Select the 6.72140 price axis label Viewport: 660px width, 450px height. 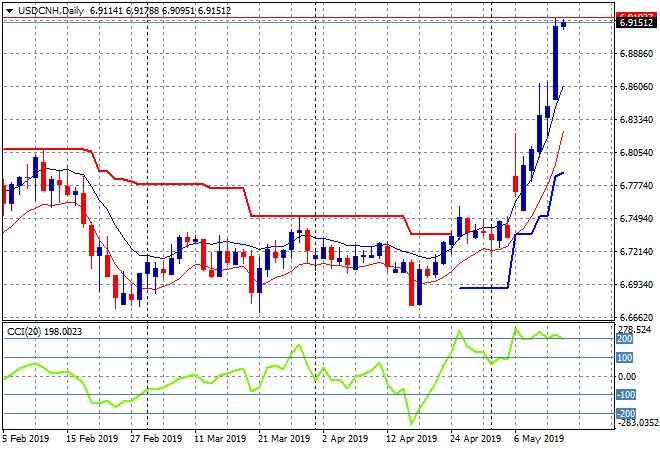[636, 252]
